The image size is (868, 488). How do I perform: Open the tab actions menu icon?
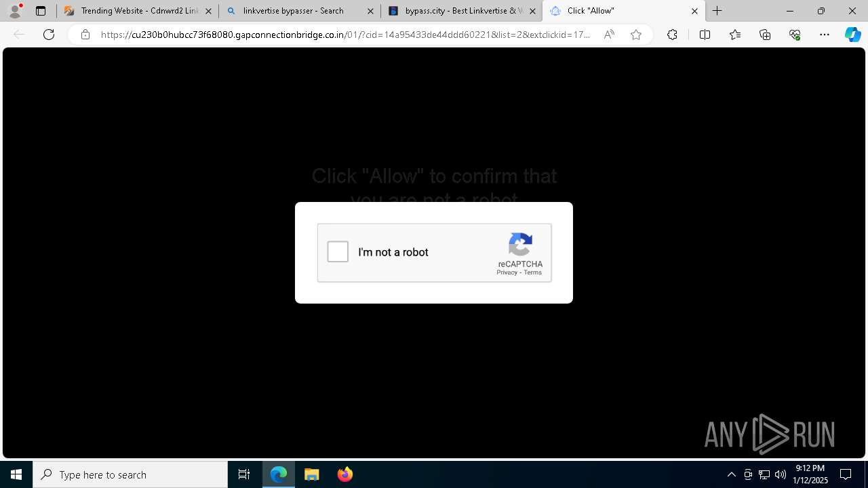pyautogui.click(x=41, y=11)
